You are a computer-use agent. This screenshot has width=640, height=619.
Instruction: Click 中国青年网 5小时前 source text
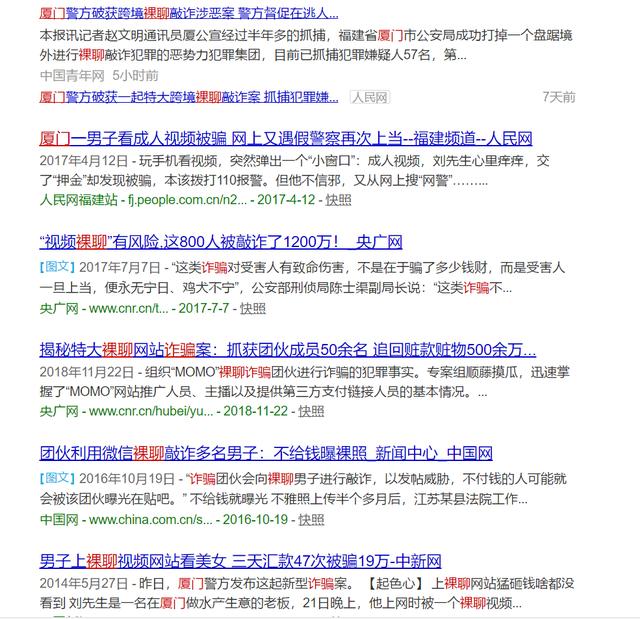[99, 75]
